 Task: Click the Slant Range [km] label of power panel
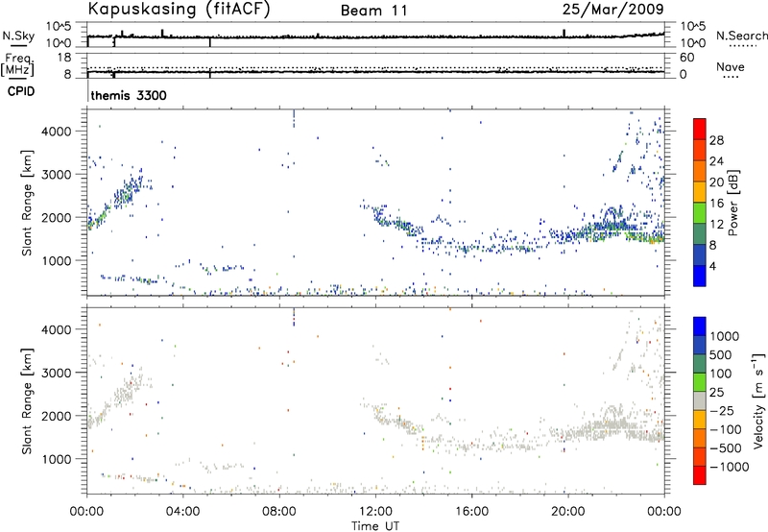[28, 203]
